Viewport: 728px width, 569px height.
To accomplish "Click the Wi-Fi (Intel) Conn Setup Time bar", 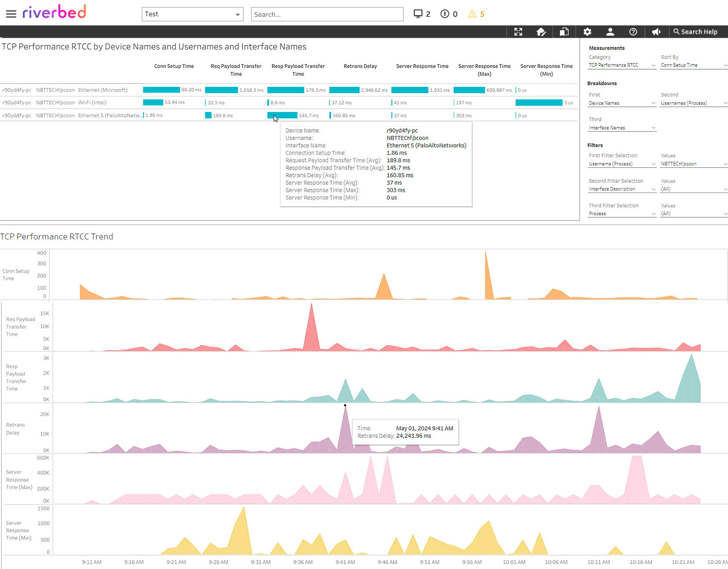I will tap(153, 103).
